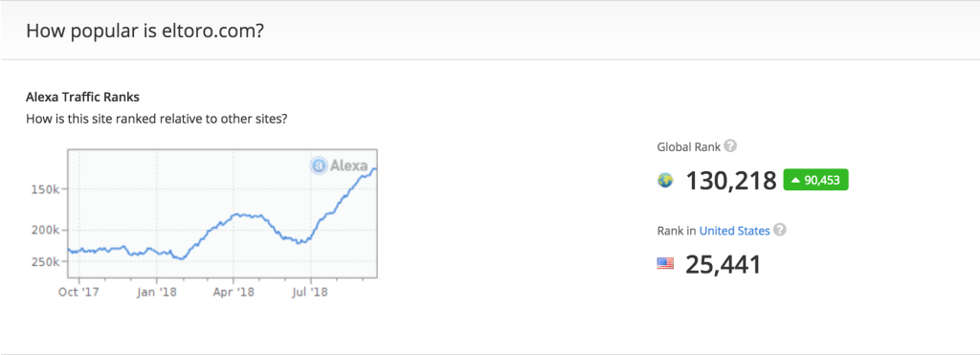The image size is (980, 355).
Task: Open the Global Rank help question mark
Action: 730,146
